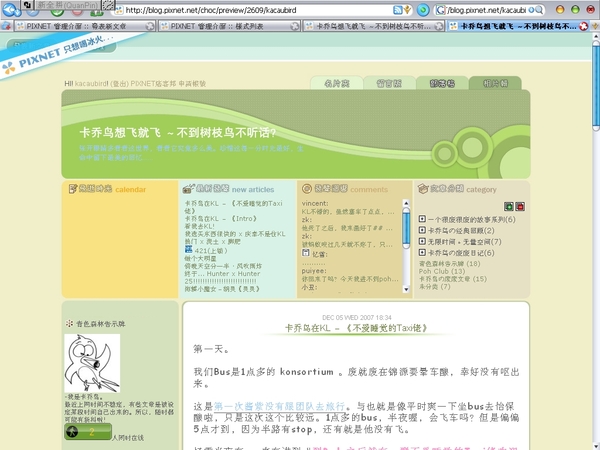600x450 pixels.
Task: Click icon at the far right of tab bar
Action: pyautogui.click(x=595, y=26)
